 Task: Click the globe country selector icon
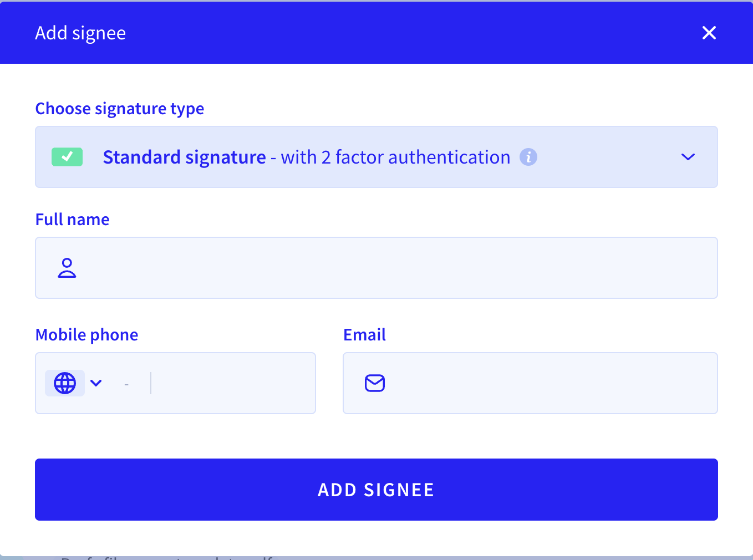65,383
